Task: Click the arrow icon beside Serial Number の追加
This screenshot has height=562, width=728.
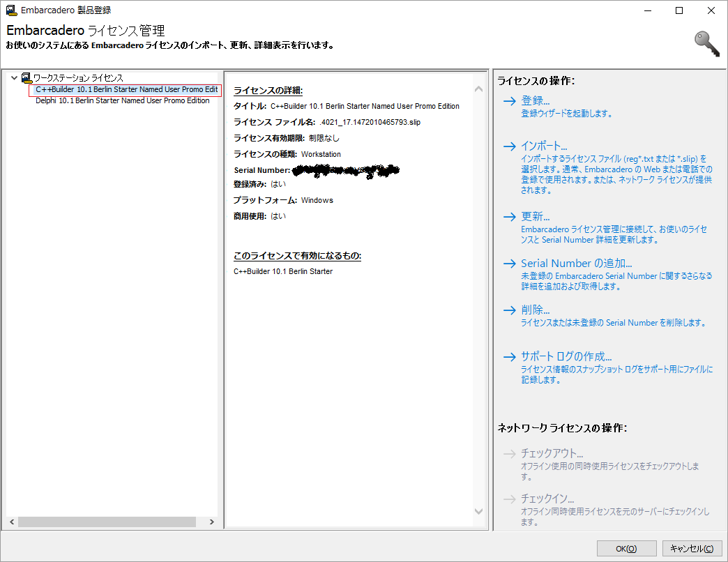Action: [509, 264]
